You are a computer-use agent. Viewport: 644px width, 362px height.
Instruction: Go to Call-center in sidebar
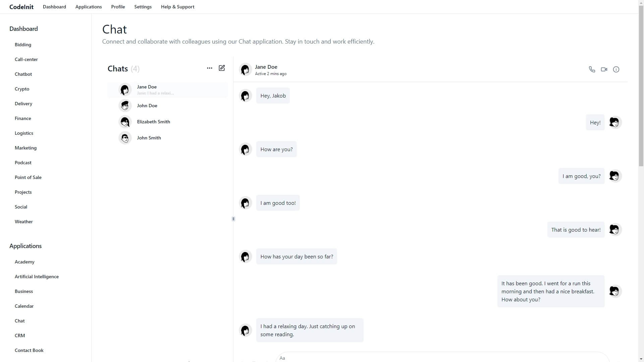point(26,59)
